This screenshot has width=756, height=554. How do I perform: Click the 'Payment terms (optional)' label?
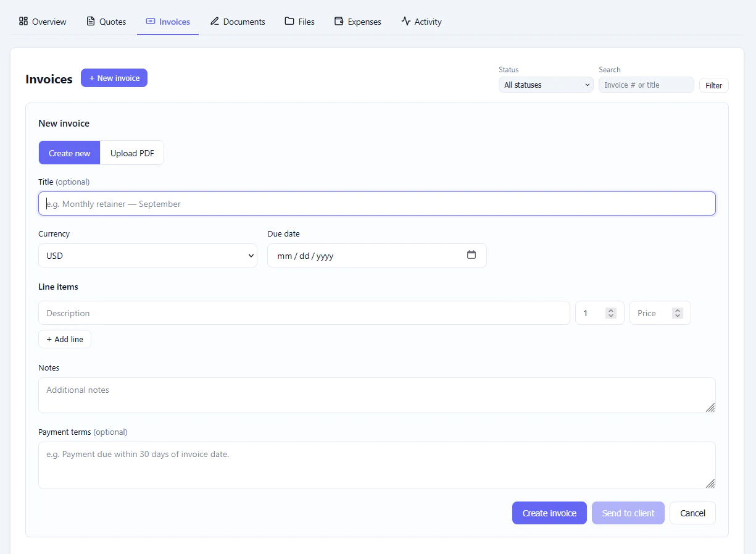(x=83, y=432)
